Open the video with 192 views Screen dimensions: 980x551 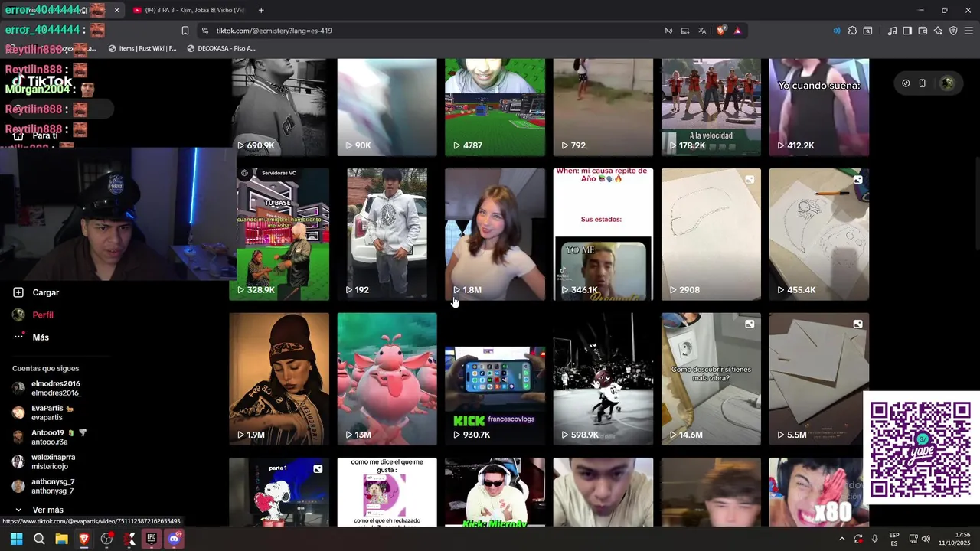[x=387, y=234]
